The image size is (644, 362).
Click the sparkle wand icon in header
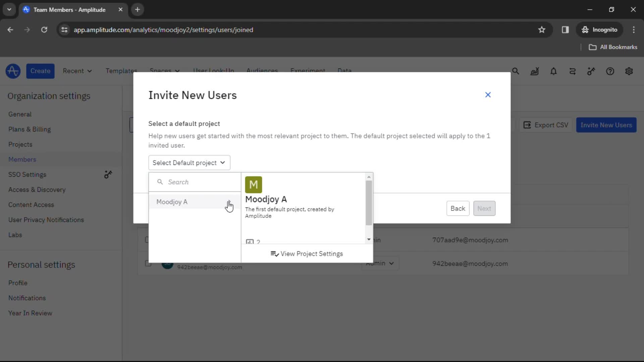591,71
